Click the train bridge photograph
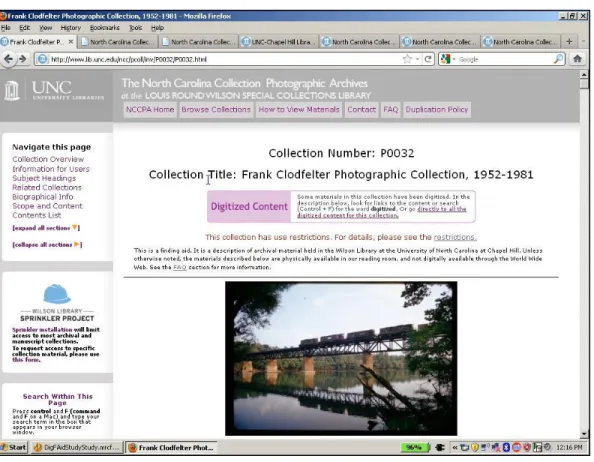Image resolution: width=594 pixels, height=462 pixels. pyautogui.click(x=341, y=358)
